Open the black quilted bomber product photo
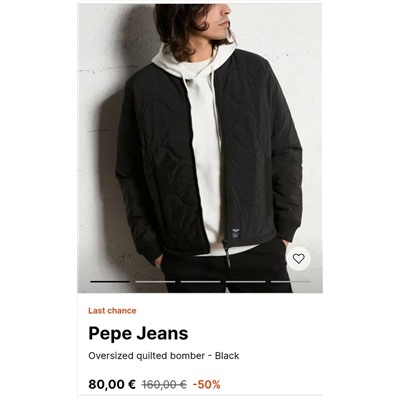This screenshot has width=400, height=400. point(200,148)
